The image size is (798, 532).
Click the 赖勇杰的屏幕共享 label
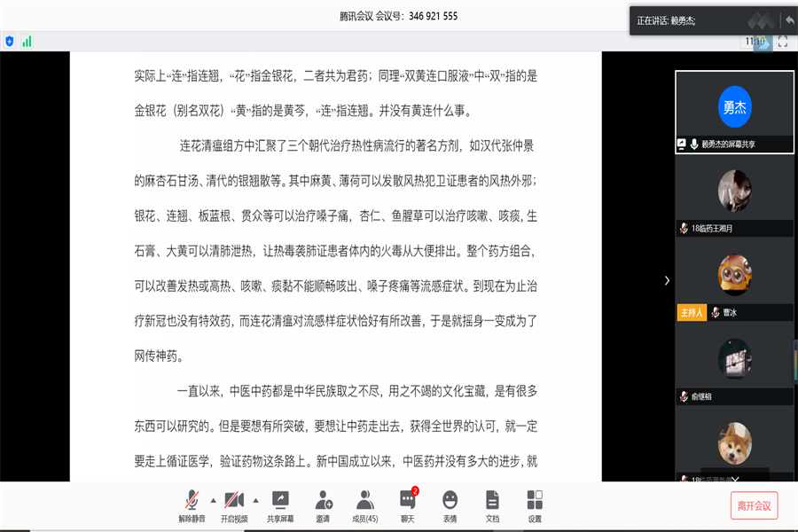click(728, 145)
